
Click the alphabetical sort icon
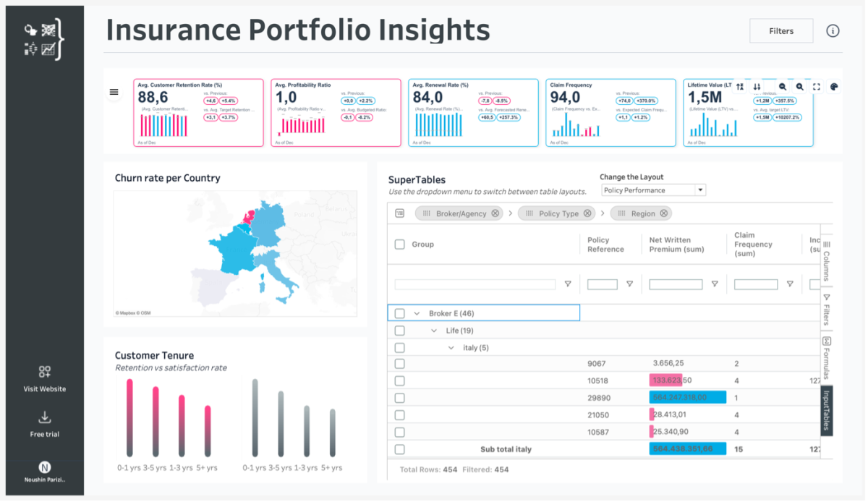740,87
